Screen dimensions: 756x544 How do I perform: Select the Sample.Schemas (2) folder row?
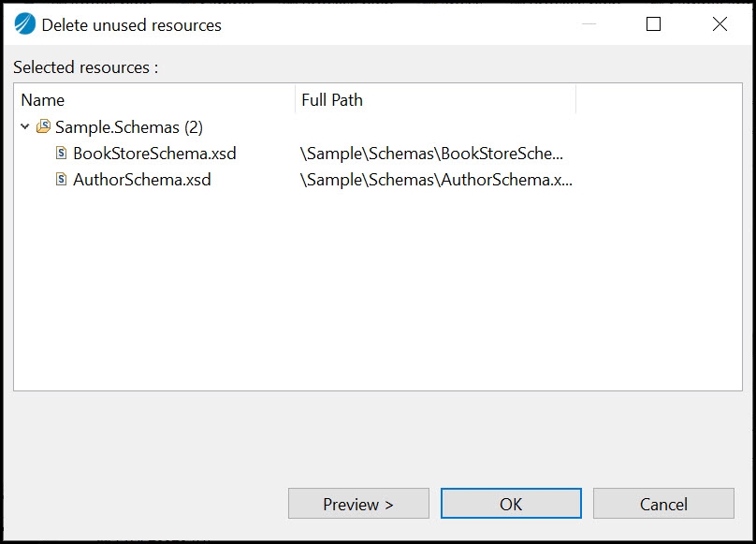(129, 127)
